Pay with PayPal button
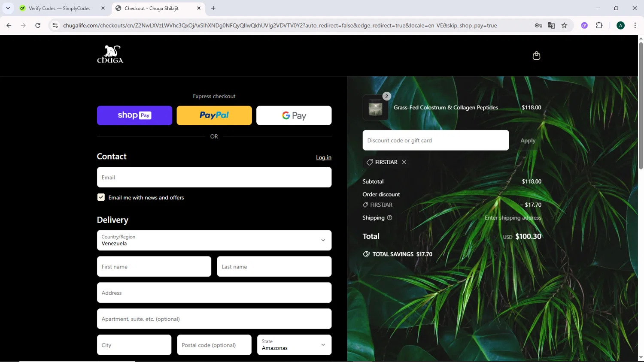Image resolution: width=644 pixels, height=362 pixels. click(214, 115)
